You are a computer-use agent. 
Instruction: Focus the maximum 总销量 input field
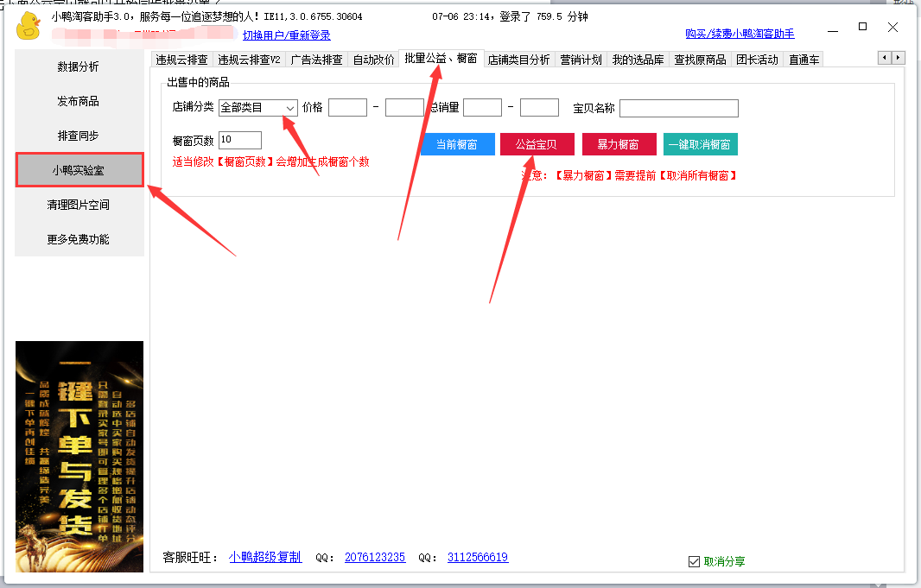click(x=539, y=107)
